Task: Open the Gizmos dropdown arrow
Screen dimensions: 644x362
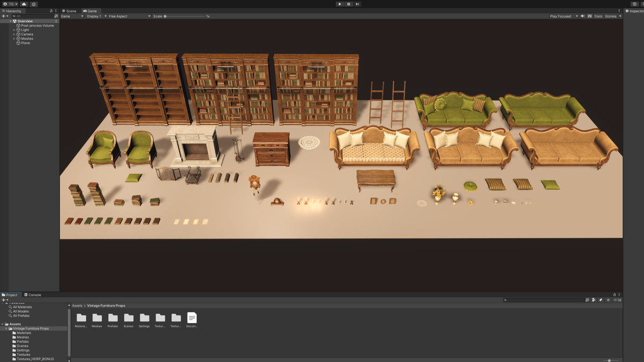Action: pyautogui.click(x=620, y=16)
